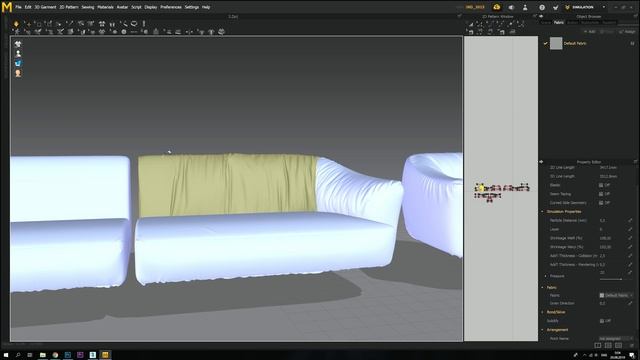
Task: Open the Script menu
Action: click(x=136, y=7)
